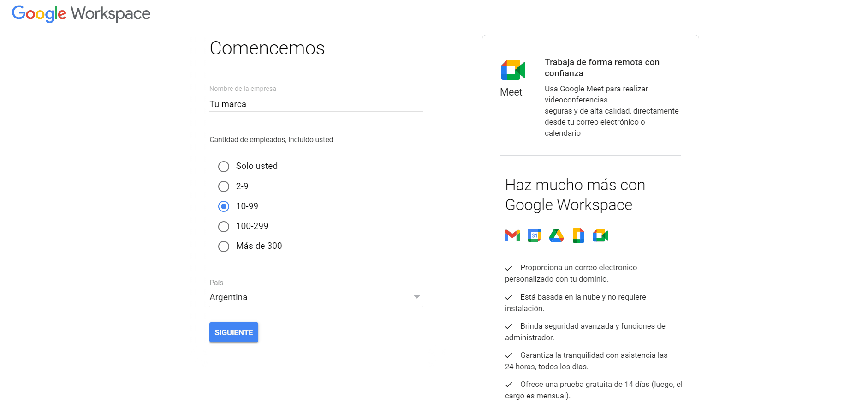Click the Trabaja de forma remota con confianza title

click(602, 67)
